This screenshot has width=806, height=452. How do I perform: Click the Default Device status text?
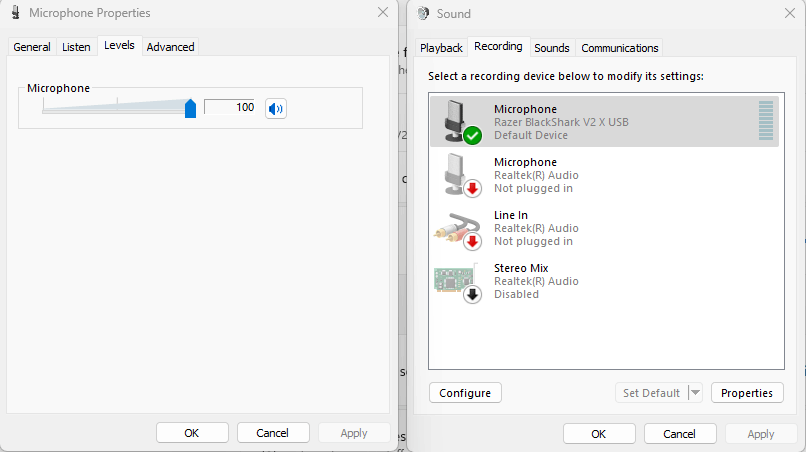click(531, 135)
